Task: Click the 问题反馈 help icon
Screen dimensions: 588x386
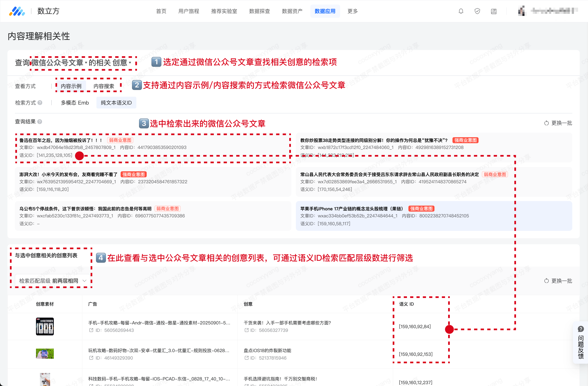Action: tap(581, 329)
